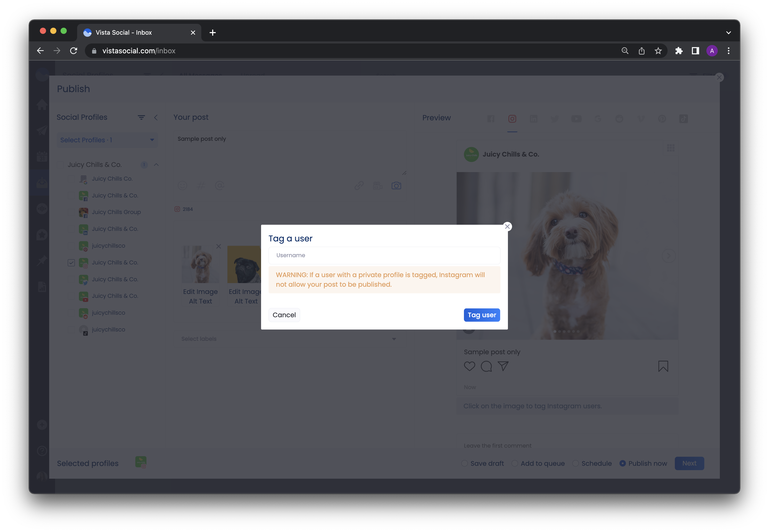Switch preview to Twitter tab
Image resolution: width=769 pixels, height=532 pixels.
point(555,119)
